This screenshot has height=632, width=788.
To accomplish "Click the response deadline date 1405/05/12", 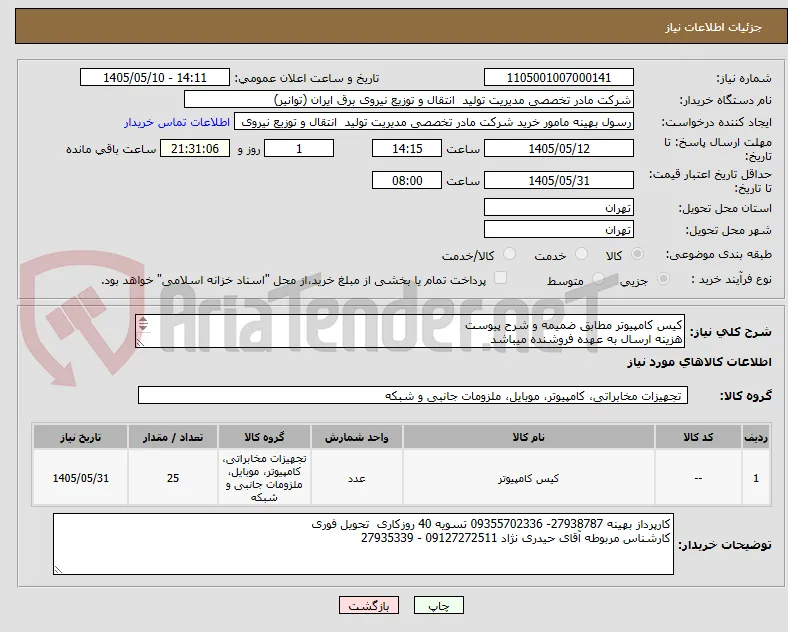I will point(558,149).
